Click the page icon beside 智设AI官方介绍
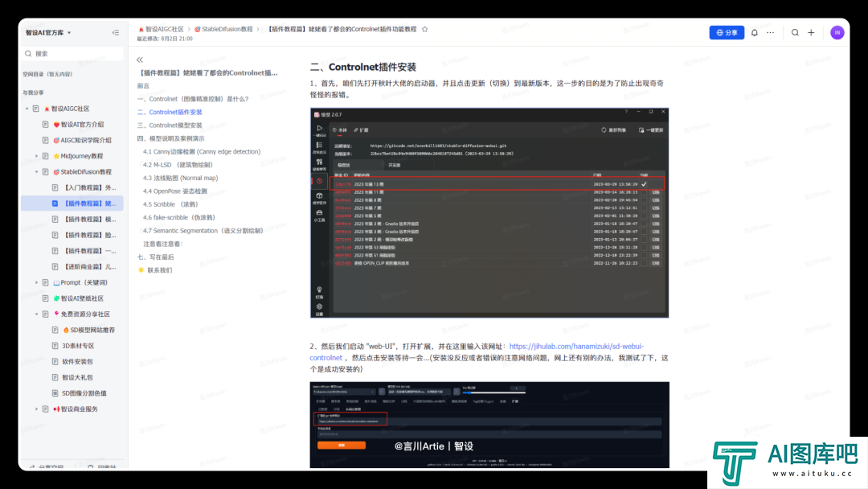 click(x=45, y=125)
